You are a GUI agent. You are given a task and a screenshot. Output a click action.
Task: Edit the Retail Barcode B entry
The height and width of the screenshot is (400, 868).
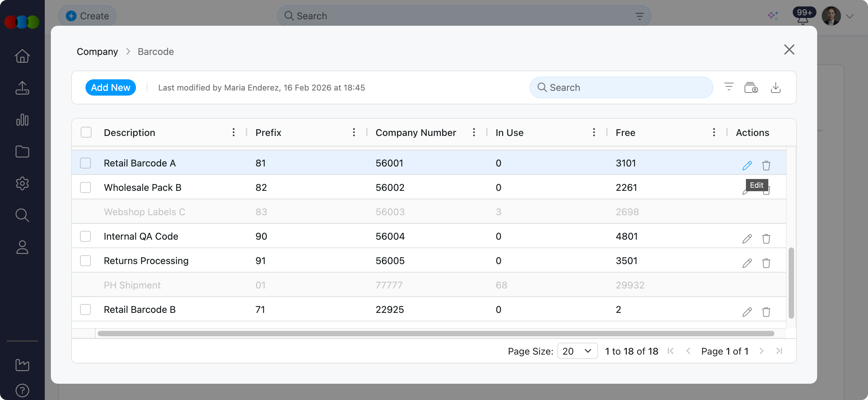(x=747, y=312)
